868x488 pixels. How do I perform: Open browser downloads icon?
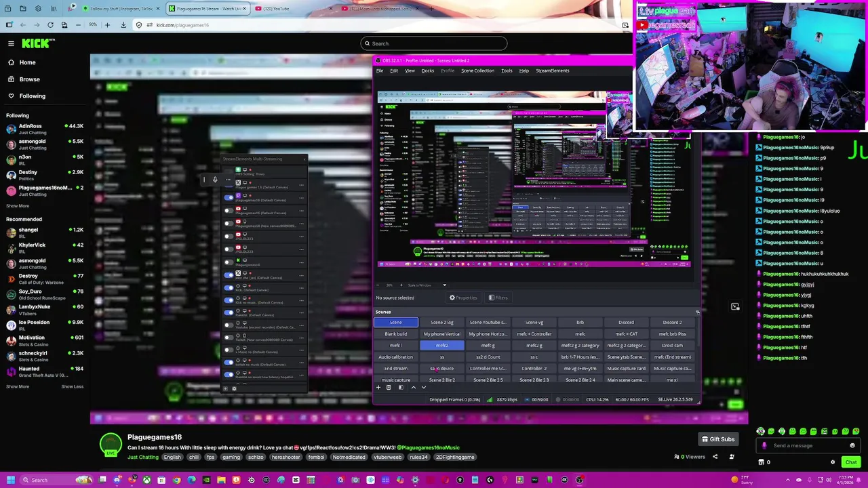pos(123,25)
